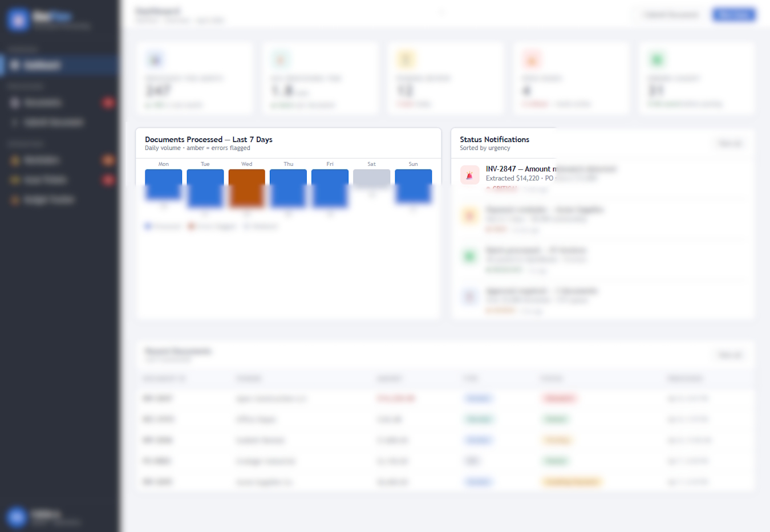Click the blue icon on the 247 stat card

click(155, 60)
